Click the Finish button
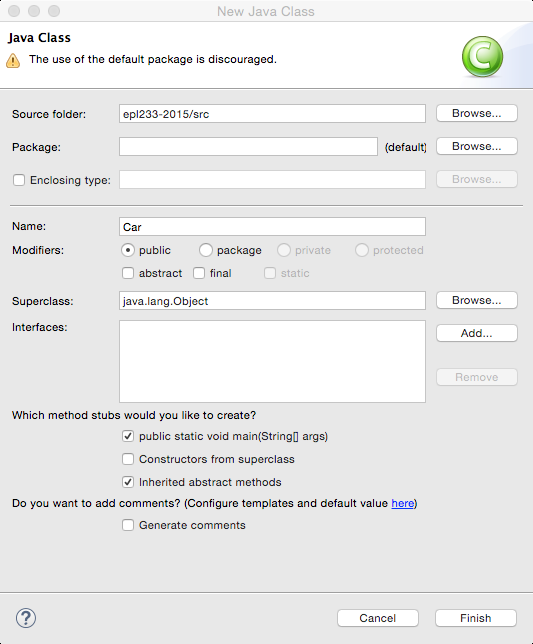The image size is (533, 644). pos(476,618)
